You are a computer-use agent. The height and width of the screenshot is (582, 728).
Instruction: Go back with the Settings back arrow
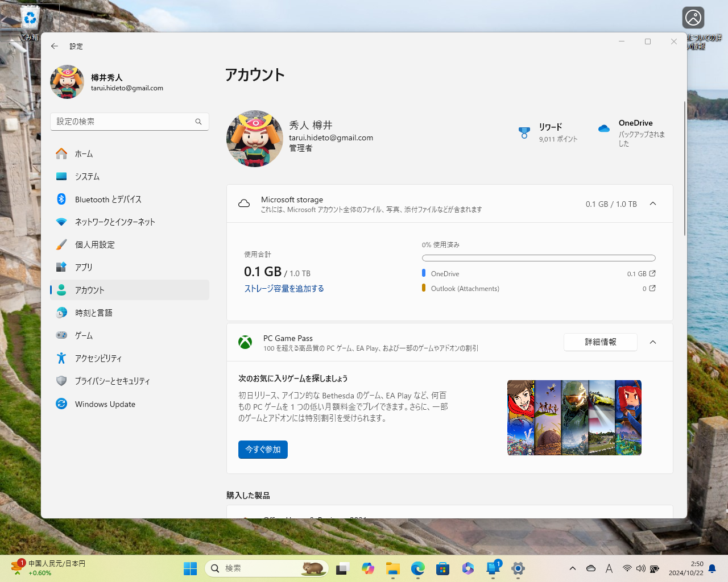click(55, 46)
